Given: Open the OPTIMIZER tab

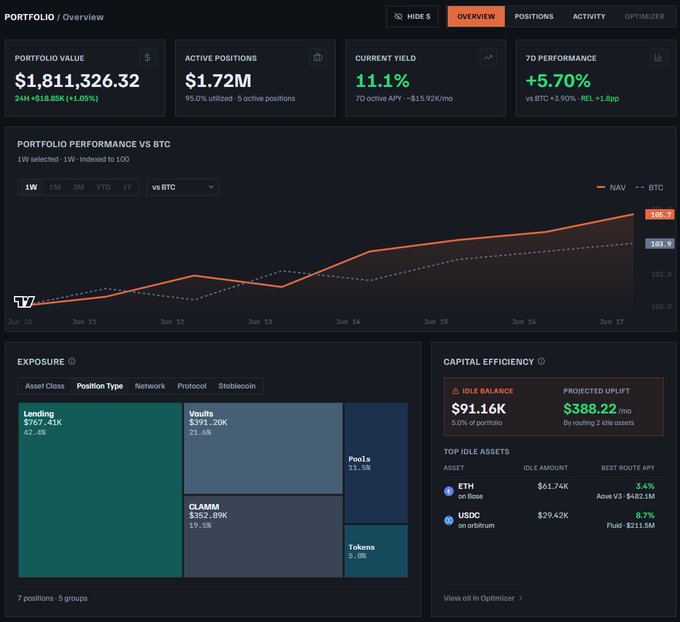Looking at the screenshot, I should (x=644, y=16).
